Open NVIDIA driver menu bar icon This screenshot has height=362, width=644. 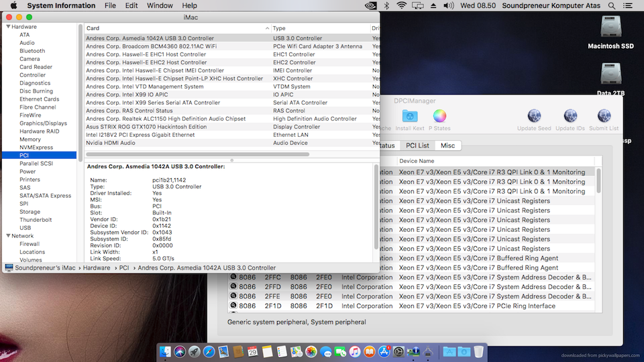pos(370,6)
